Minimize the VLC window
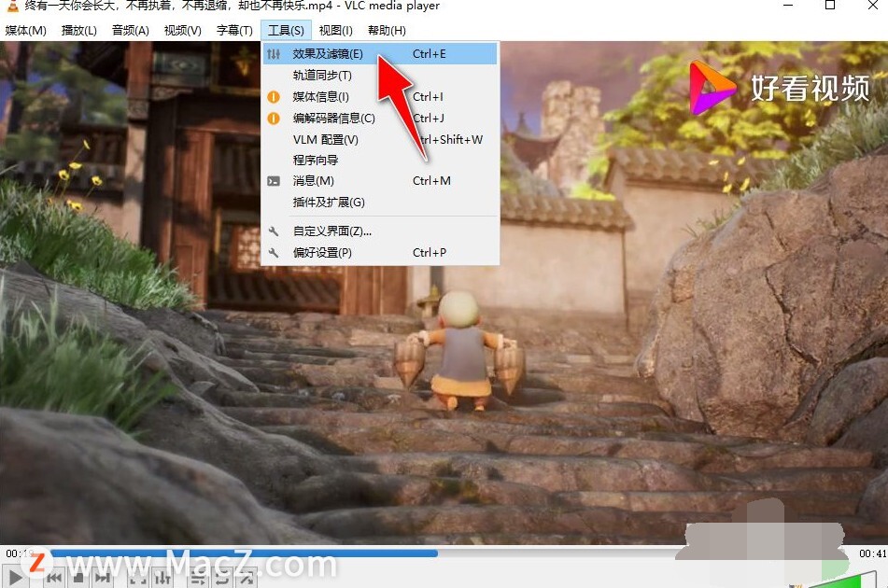Screen dimensions: 888x588 tap(788, 5)
